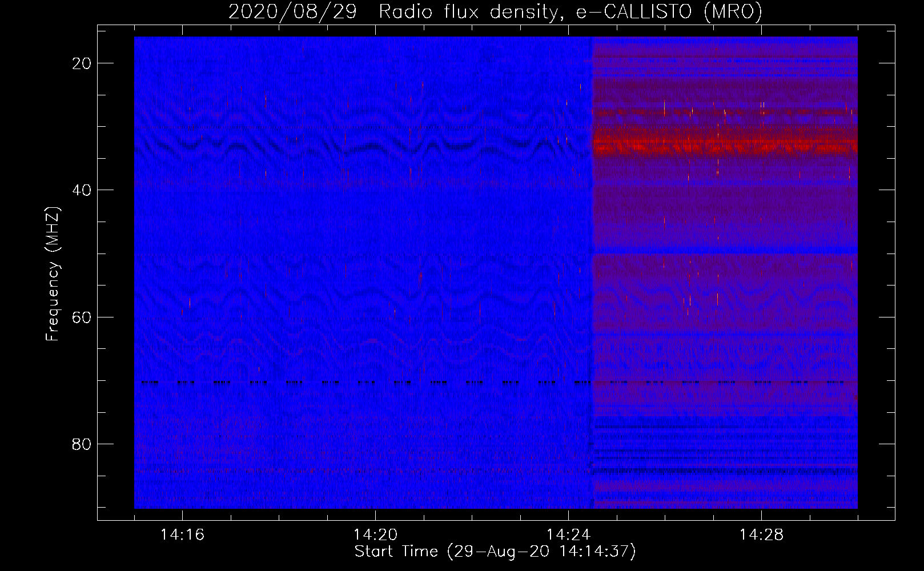Click the "80" frequency tick label
Viewport: 924px width, 571px height.
click(82, 444)
